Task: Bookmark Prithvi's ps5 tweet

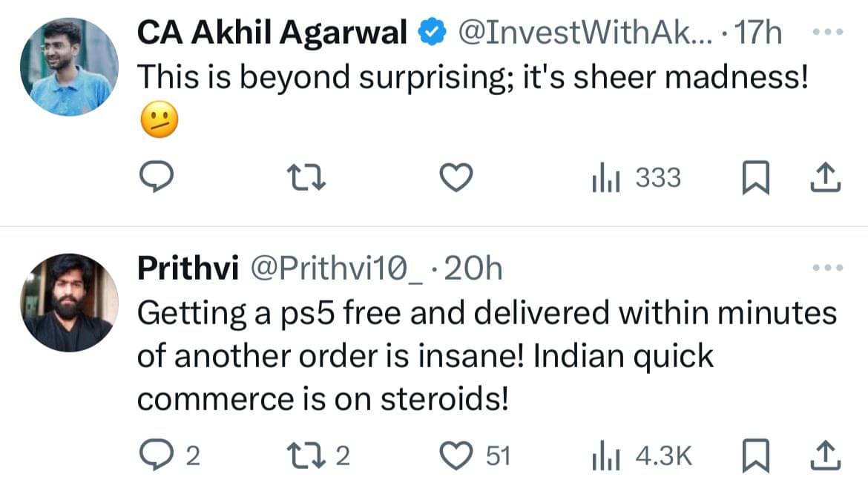Action: pyautogui.click(x=754, y=456)
